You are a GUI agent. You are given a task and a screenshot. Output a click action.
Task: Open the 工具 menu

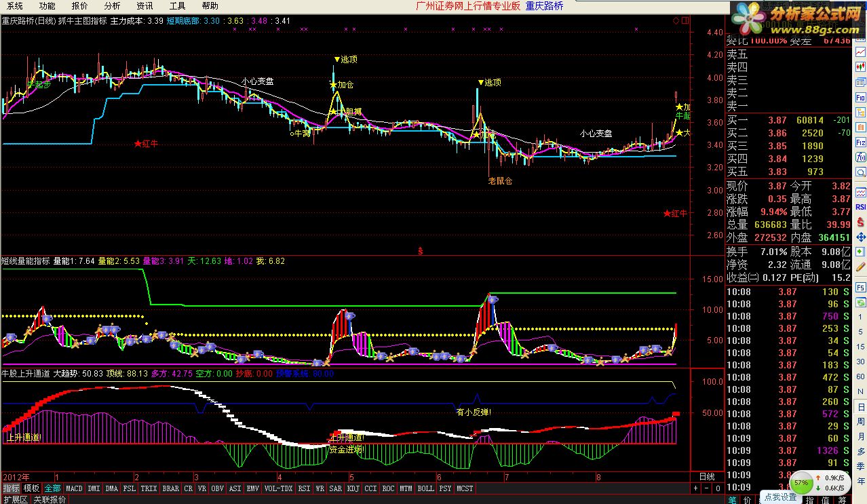point(177,5)
